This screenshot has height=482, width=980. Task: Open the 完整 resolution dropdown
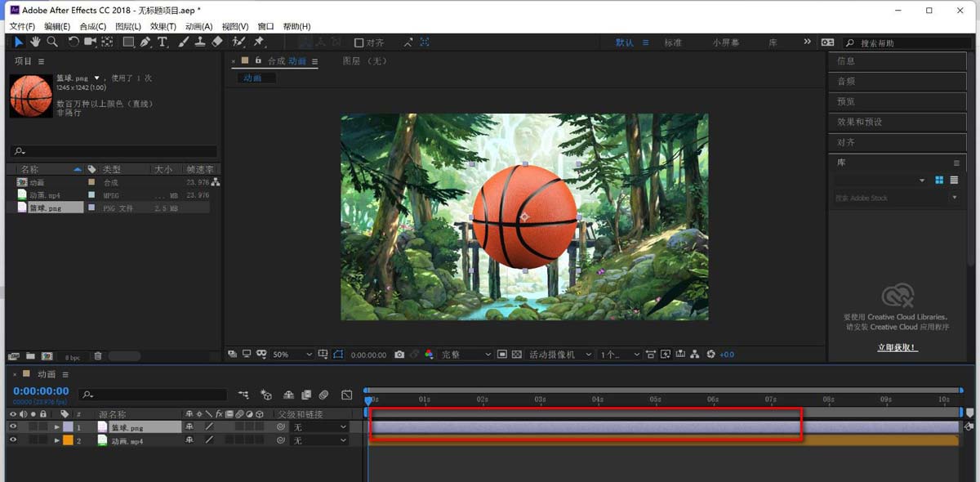pos(466,355)
